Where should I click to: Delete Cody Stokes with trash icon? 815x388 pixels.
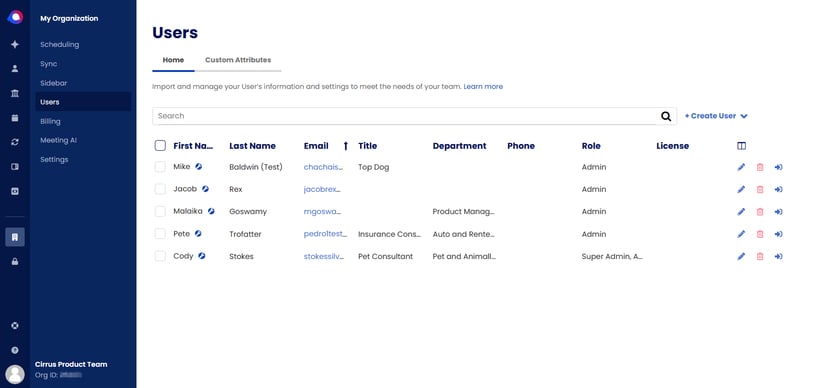(760, 256)
